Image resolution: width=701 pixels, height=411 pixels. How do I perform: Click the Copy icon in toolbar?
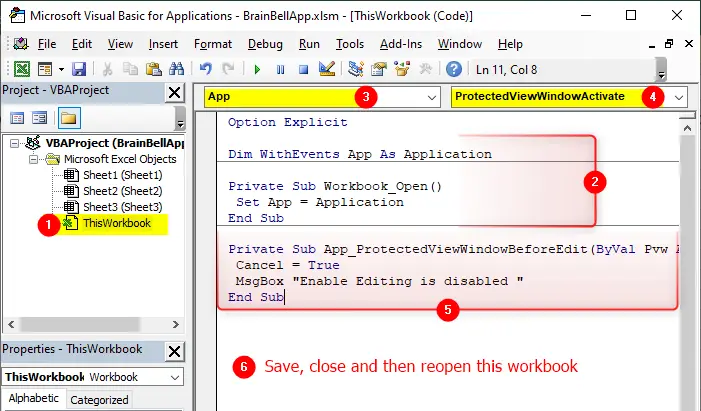click(130, 69)
